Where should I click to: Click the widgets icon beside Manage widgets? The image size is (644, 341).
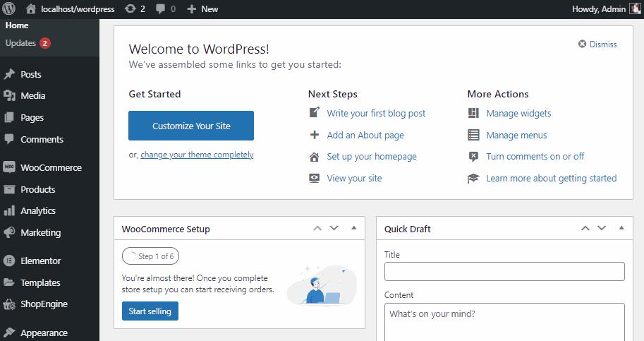pyautogui.click(x=473, y=113)
